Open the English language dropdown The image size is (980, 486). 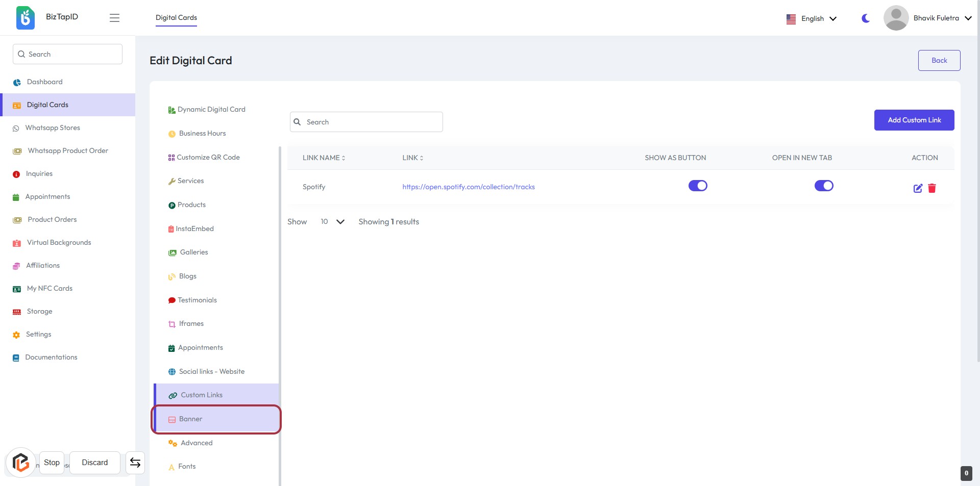(x=812, y=18)
